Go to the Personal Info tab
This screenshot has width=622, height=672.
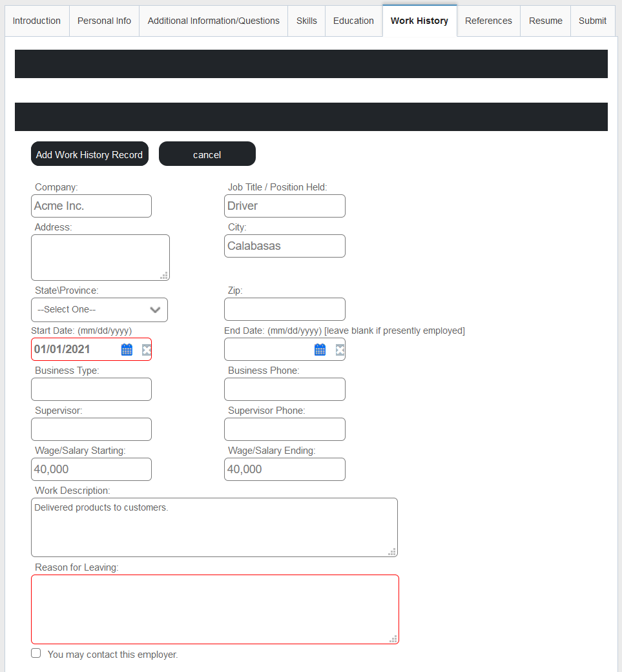(x=104, y=21)
